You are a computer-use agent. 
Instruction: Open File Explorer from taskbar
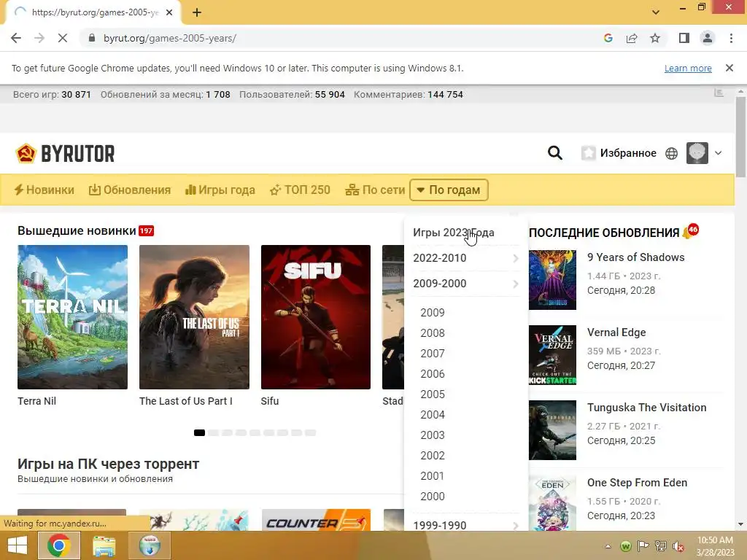click(x=104, y=545)
